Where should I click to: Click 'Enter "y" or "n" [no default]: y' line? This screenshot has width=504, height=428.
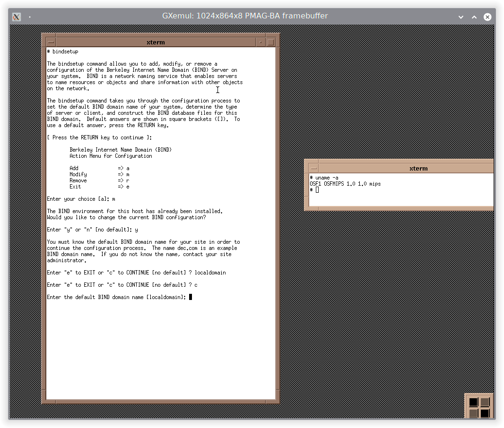point(93,230)
